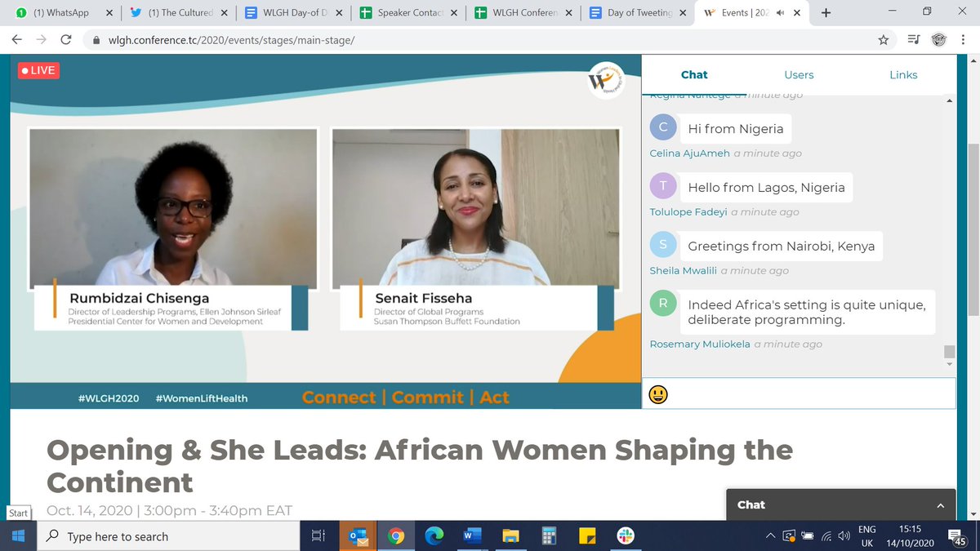This screenshot has height=551, width=980.
Task: Expand the collapsed Chat panel chevron
Action: click(940, 504)
